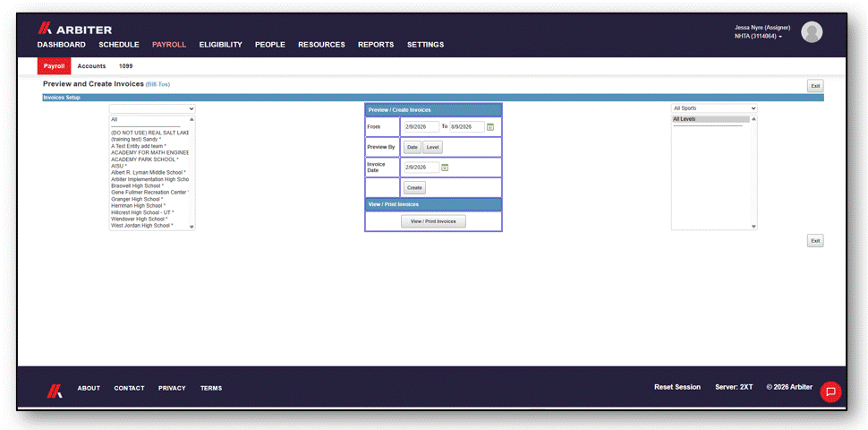This screenshot has height=430, width=868.
Task: Select 'Albert R. Lyman Middle School *'
Action: pyautogui.click(x=149, y=173)
